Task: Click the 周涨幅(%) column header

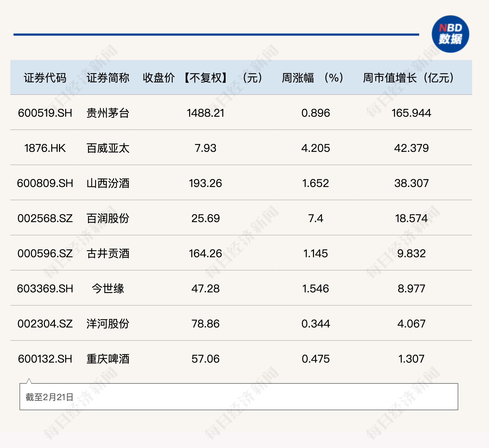Action: pos(313,78)
